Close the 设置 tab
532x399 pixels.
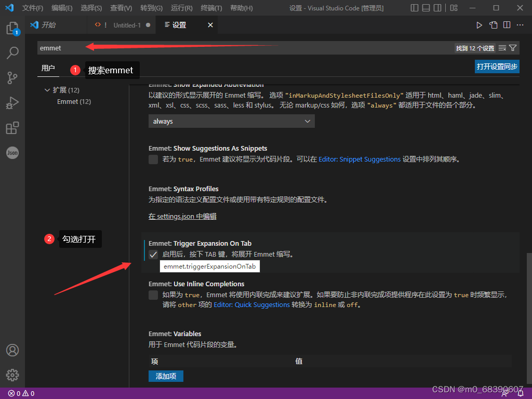click(x=210, y=25)
